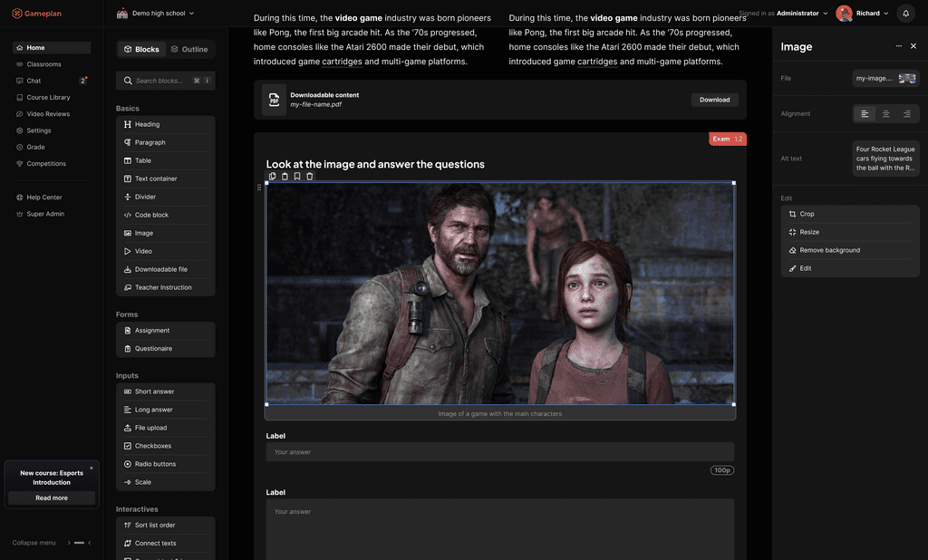Select Remove background option
Screen dimensions: 928x560
pyautogui.click(x=850, y=250)
